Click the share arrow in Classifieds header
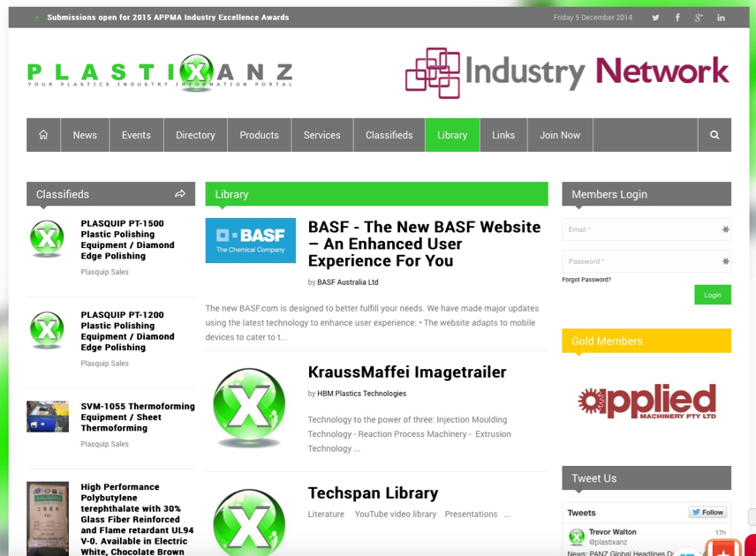Viewport: 756px width, 556px height. tap(180, 194)
